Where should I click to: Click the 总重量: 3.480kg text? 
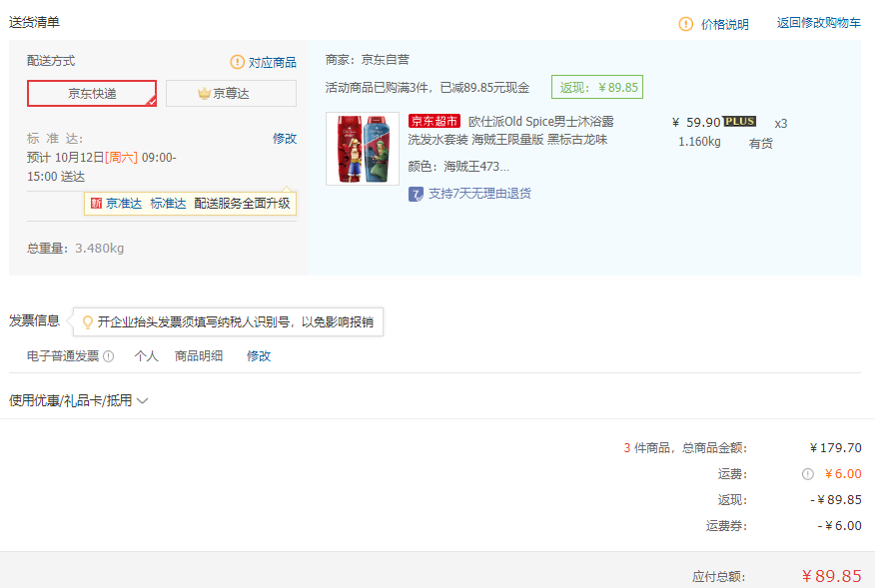[75, 248]
